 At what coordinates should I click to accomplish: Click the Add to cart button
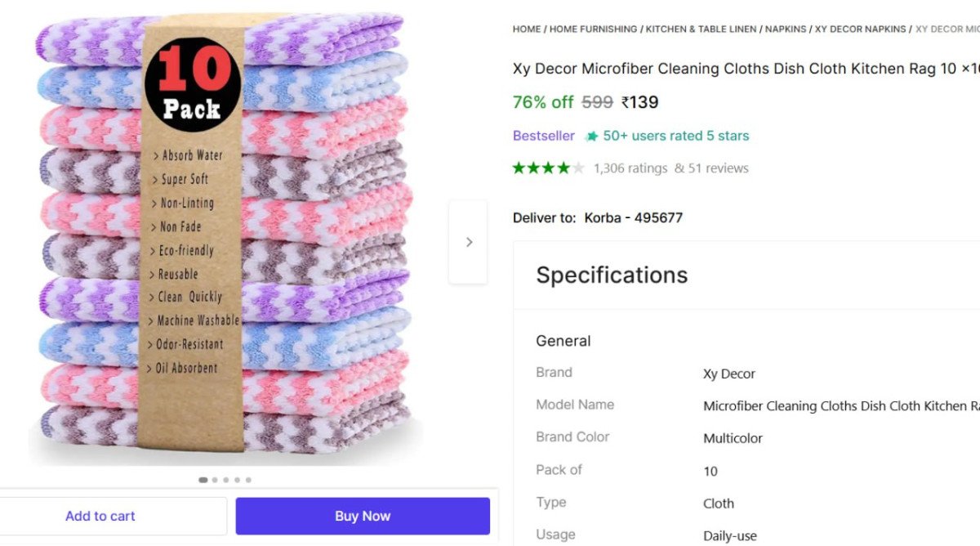point(100,516)
